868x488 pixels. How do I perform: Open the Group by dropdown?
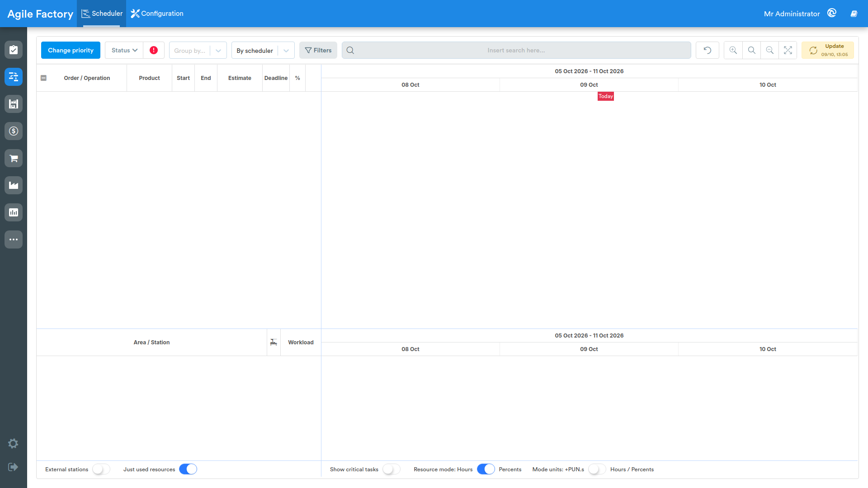pos(198,50)
